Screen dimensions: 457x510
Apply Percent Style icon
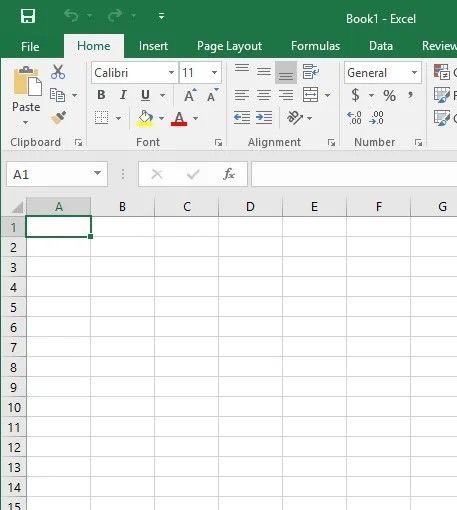pyautogui.click(x=389, y=96)
